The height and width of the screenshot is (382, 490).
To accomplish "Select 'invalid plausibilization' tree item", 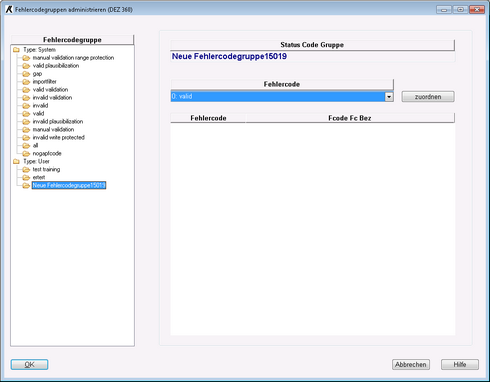I will point(58,122).
